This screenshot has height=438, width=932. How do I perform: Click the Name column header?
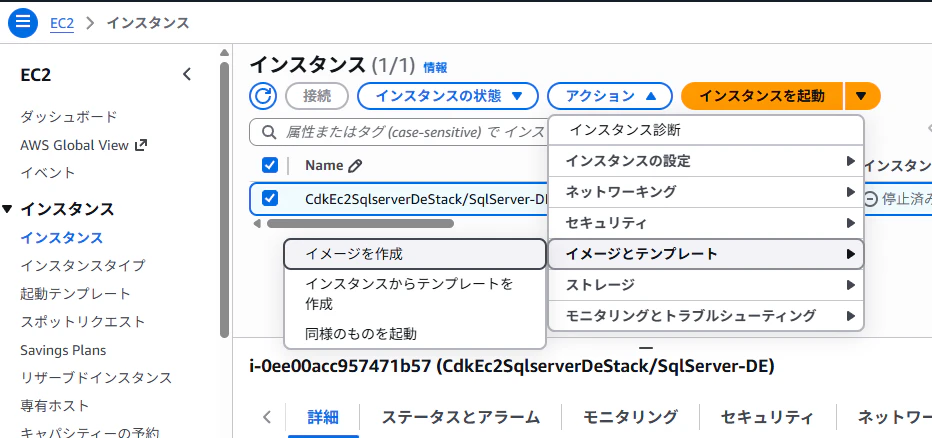point(325,165)
